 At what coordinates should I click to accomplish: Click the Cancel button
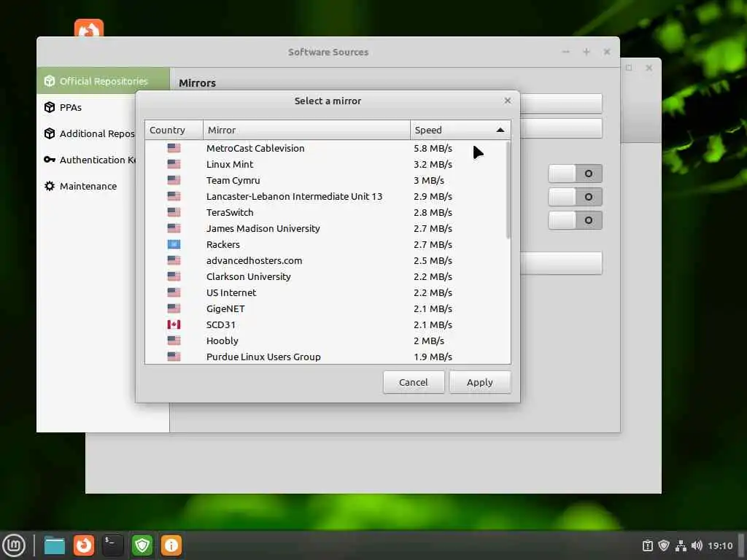coord(414,382)
